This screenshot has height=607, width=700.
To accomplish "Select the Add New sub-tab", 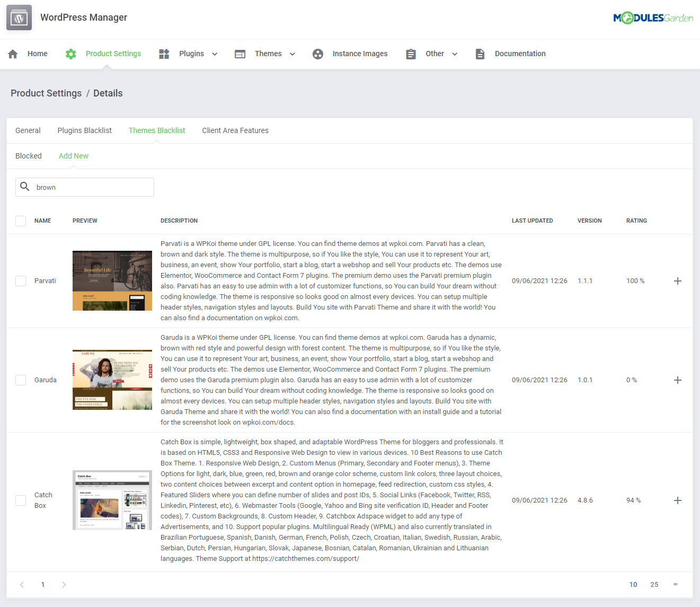I will point(74,156).
